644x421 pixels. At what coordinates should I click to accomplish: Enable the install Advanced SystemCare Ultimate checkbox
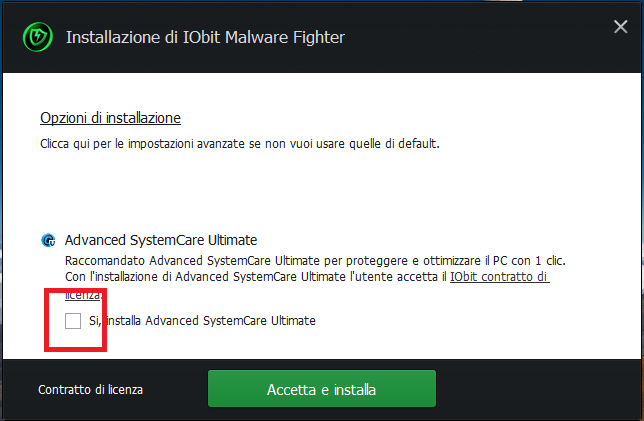[x=73, y=321]
